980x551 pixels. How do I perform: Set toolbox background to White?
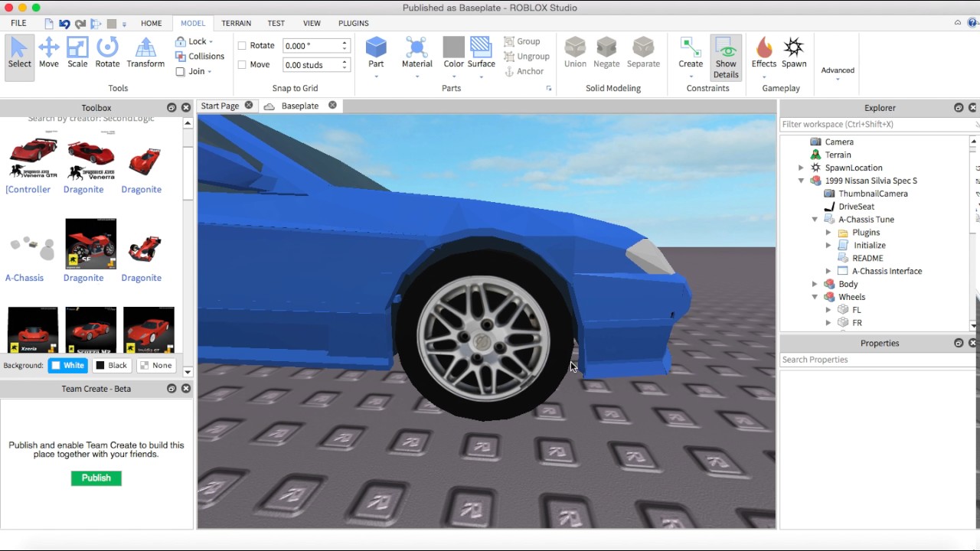point(67,365)
